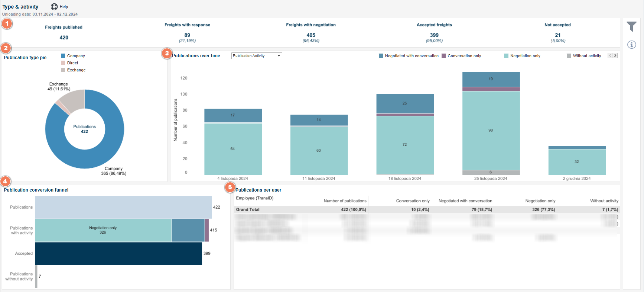Click the bar segment labeled 72

405,145
